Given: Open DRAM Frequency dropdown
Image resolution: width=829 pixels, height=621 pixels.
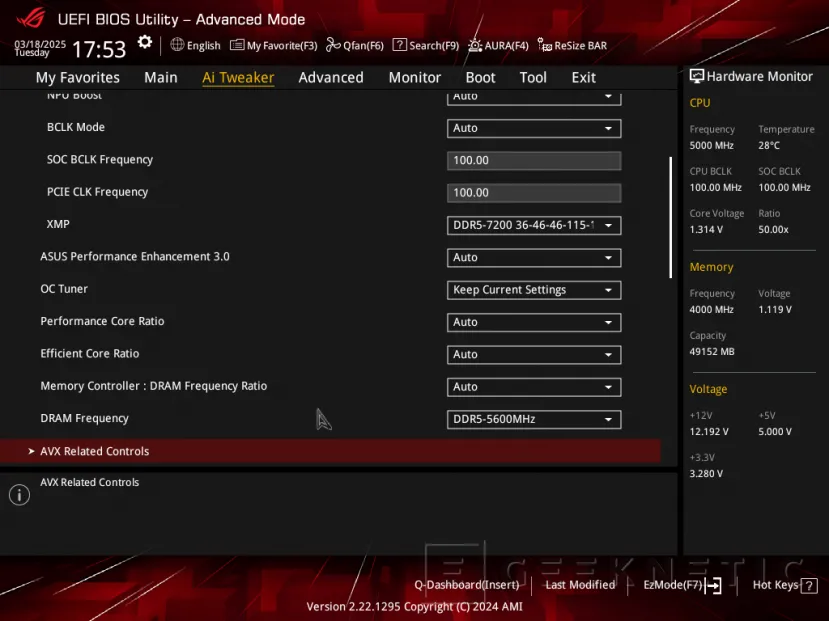Looking at the screenshot, I should [534, 419].
